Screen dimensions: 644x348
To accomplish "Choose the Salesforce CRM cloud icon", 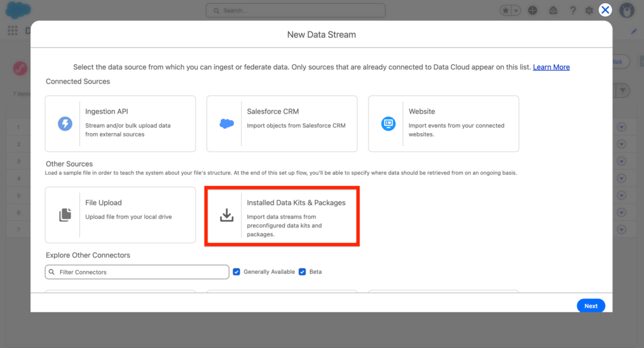I will point(226,124).
